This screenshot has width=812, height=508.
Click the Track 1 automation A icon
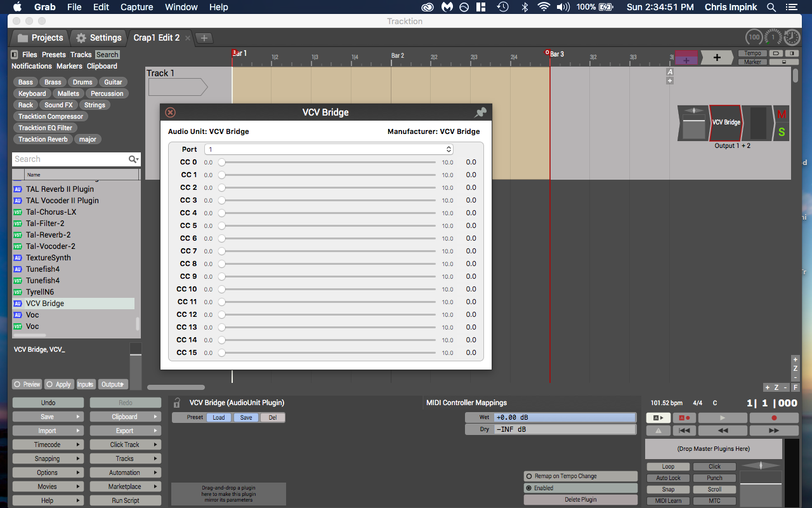pyautogui.click(x=670, y=72)
